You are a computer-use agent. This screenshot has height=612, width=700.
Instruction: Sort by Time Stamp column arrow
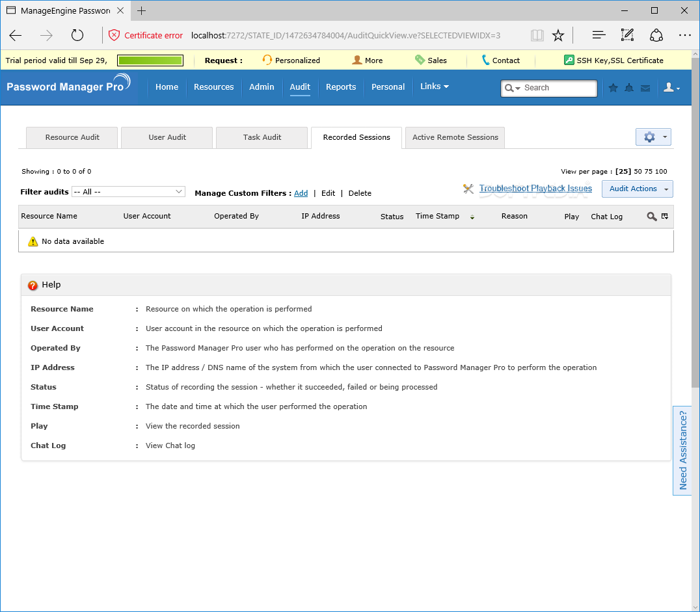(x=472, y=217)
